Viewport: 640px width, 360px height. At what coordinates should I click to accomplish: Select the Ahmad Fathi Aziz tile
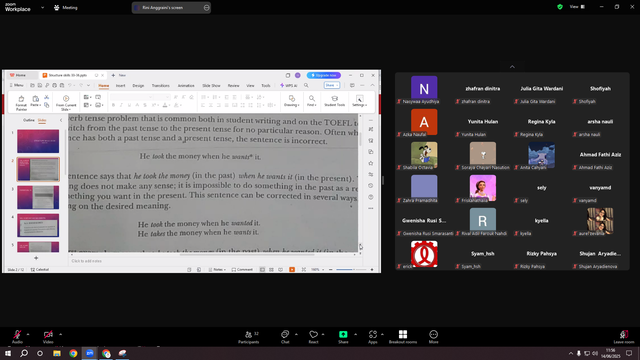[x=600, y=155]
